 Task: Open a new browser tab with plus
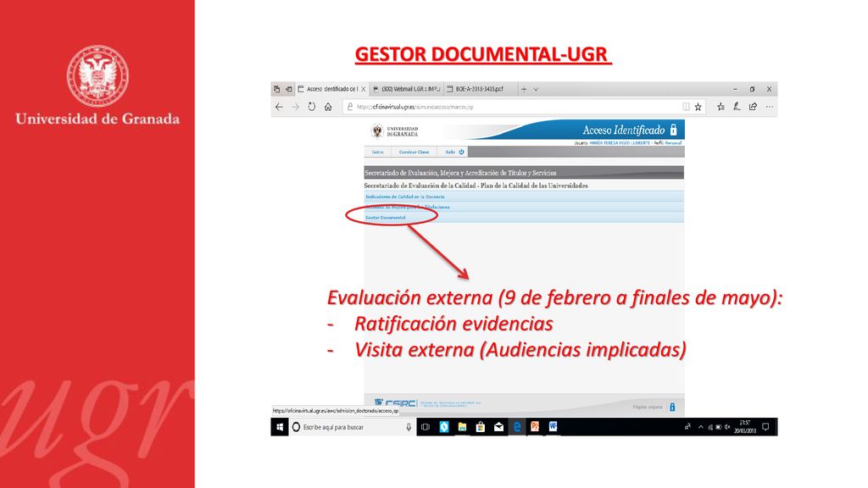[524, 89]
